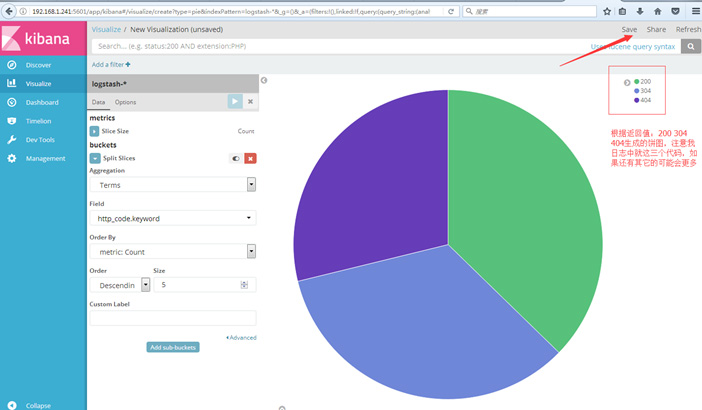
Task: Click the magnifier search submit button
Action: click(x=690, y=46)
